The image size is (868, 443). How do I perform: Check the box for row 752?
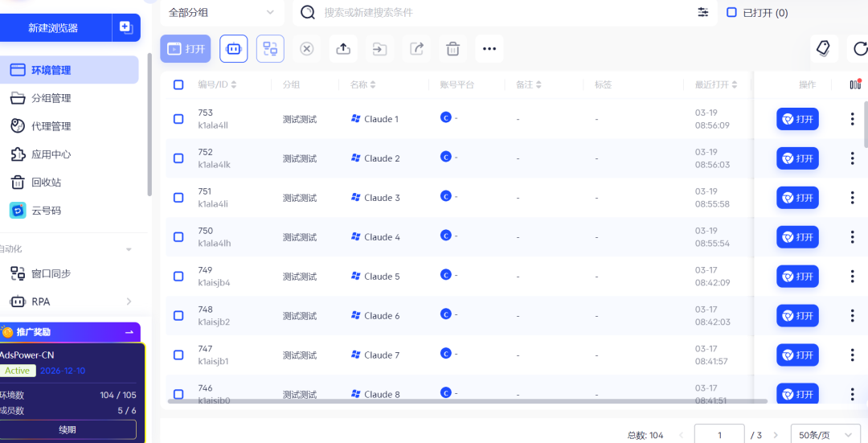pos(178,158)
